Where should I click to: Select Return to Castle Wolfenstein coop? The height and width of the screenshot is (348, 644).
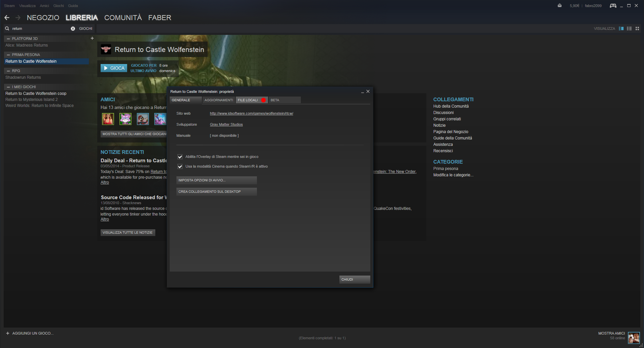(x=36, y=94)
